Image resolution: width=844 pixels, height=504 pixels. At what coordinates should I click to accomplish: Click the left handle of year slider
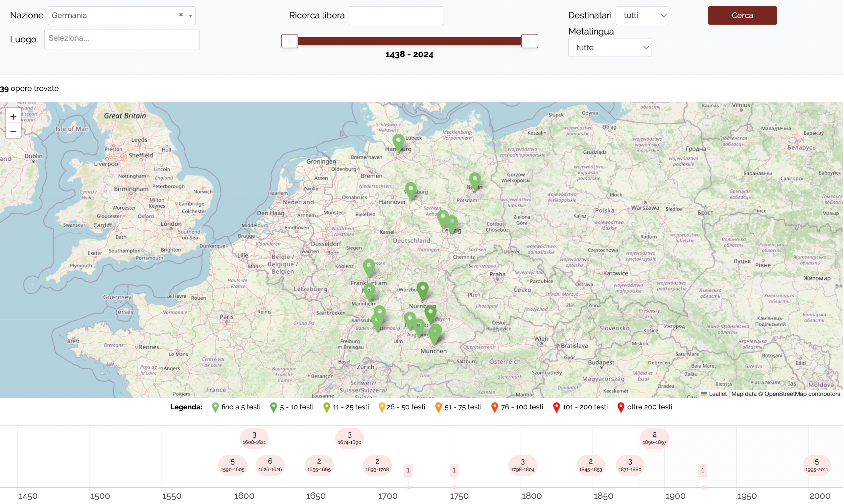point(290,41)
